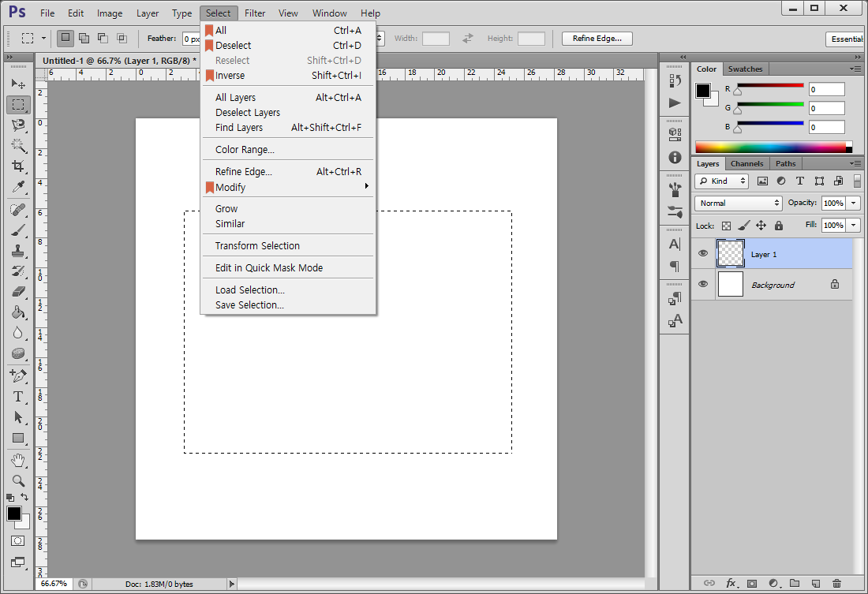Click the foreground color swatch in toolbar
Screen dimensions: 868x594
14,514
